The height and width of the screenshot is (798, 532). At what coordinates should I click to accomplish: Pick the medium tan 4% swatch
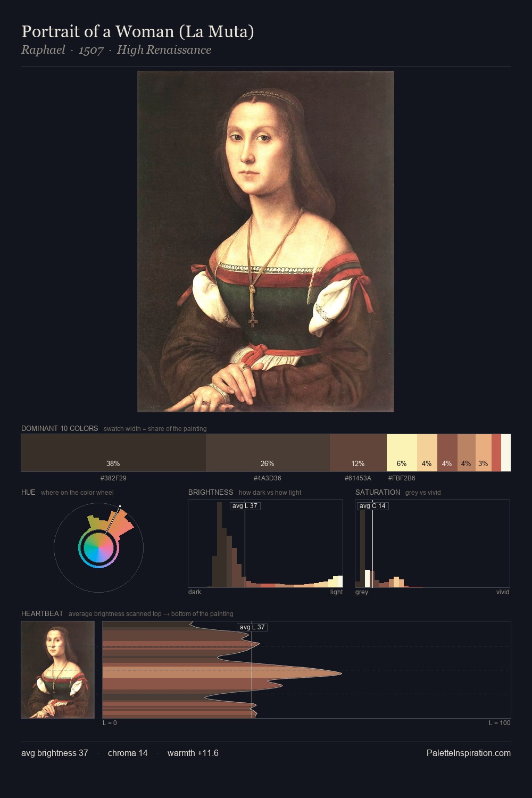pos(466,453)
